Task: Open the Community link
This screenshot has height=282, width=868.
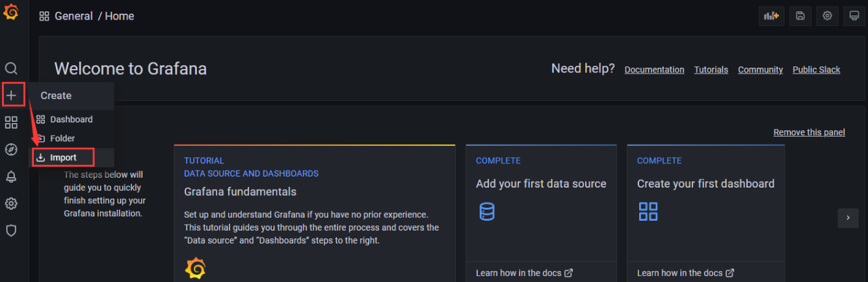Action: pos(760,70)
